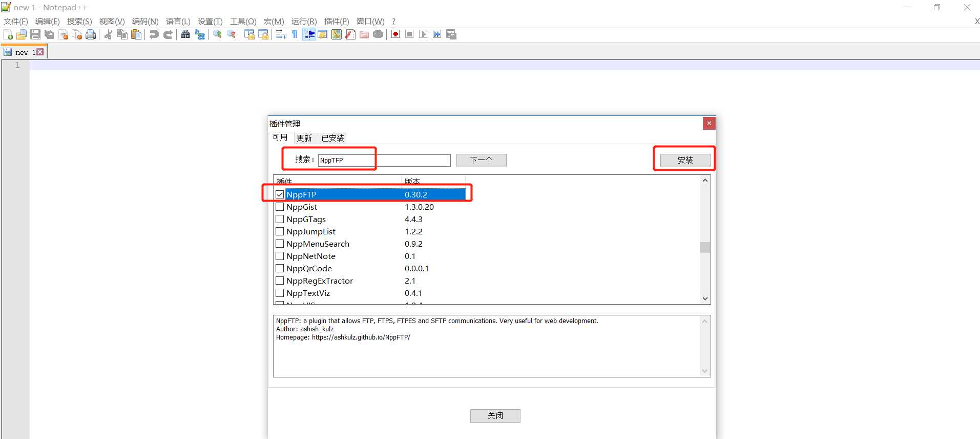Click plugin list scroll up arrow
This screenshot has height=439, width=980.
click(x=705, y=180)
